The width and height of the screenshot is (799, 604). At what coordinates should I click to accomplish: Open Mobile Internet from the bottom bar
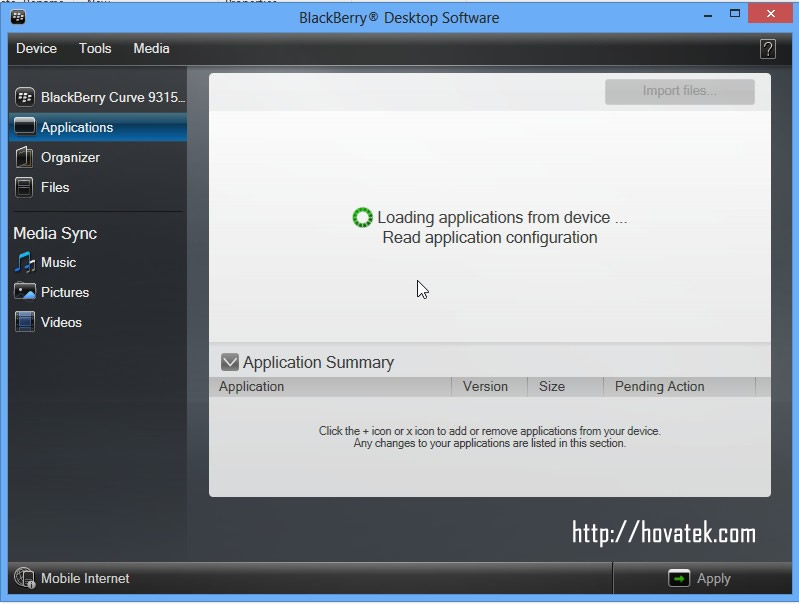click(85, 579)
